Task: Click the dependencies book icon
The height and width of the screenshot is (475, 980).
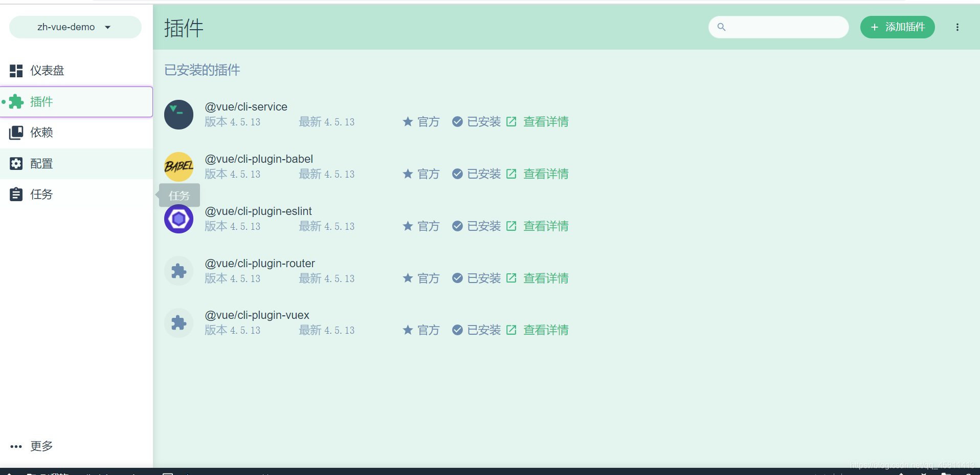Action: [x=16, y=133]
